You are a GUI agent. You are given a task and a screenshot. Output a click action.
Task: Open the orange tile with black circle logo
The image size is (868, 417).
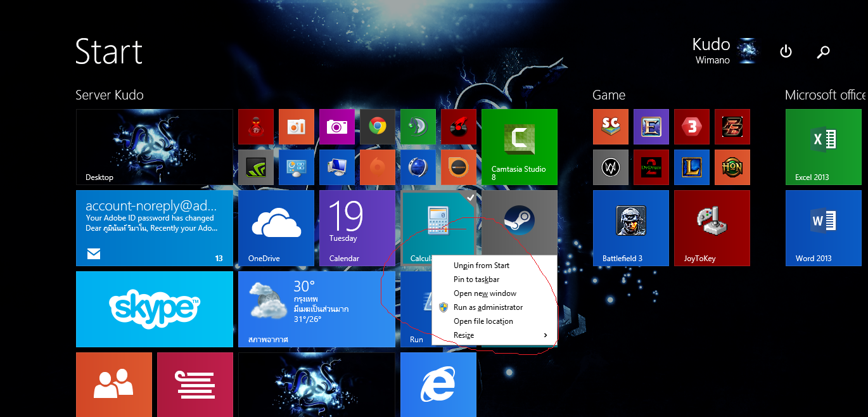(x=459, y=167)
